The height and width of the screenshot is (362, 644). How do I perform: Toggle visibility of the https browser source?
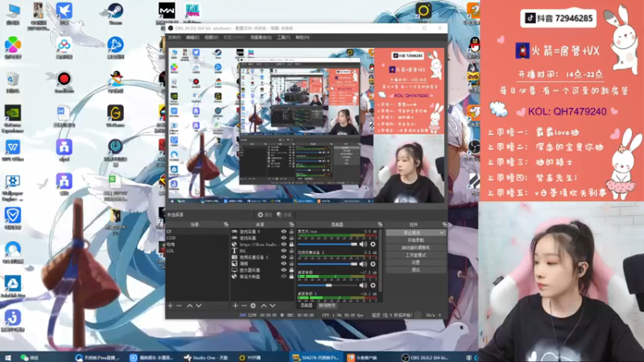click(x=283, y=245)
